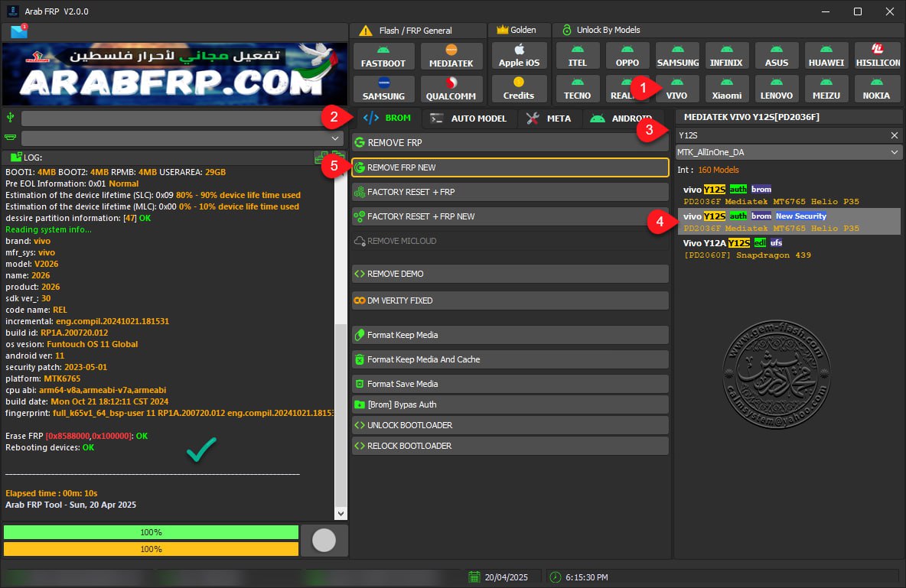Image resolution: width=906 pixels, height=588 pixels.
Task: Click the log vertical scrollbar thumb
Action: pos(341,414)
